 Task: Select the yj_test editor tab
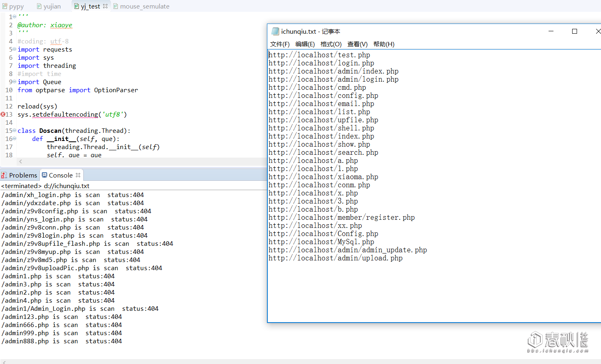click(x=90, y=6)
